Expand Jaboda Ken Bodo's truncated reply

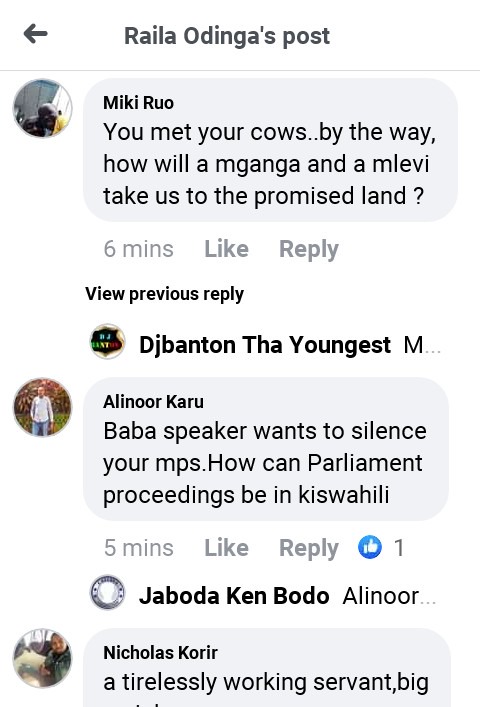(x=389, y=596)
